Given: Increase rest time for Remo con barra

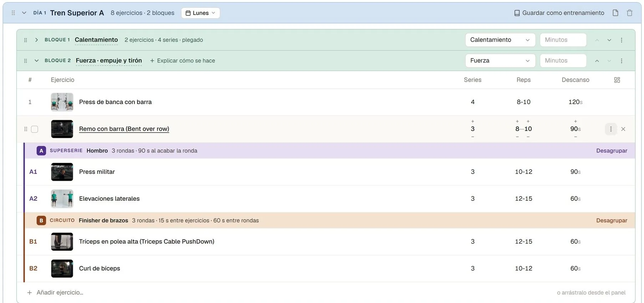Looking at the screenshot, I should (575, 122).
